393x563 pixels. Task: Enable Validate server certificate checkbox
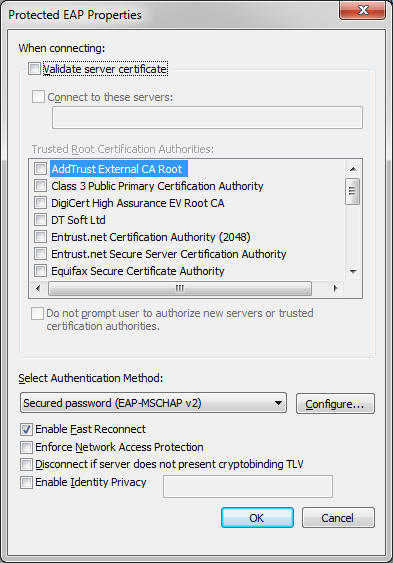(x=34, y=69)
